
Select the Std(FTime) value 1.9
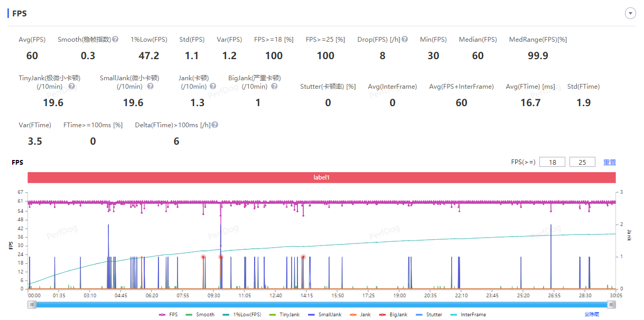click(x=584, y=102)
